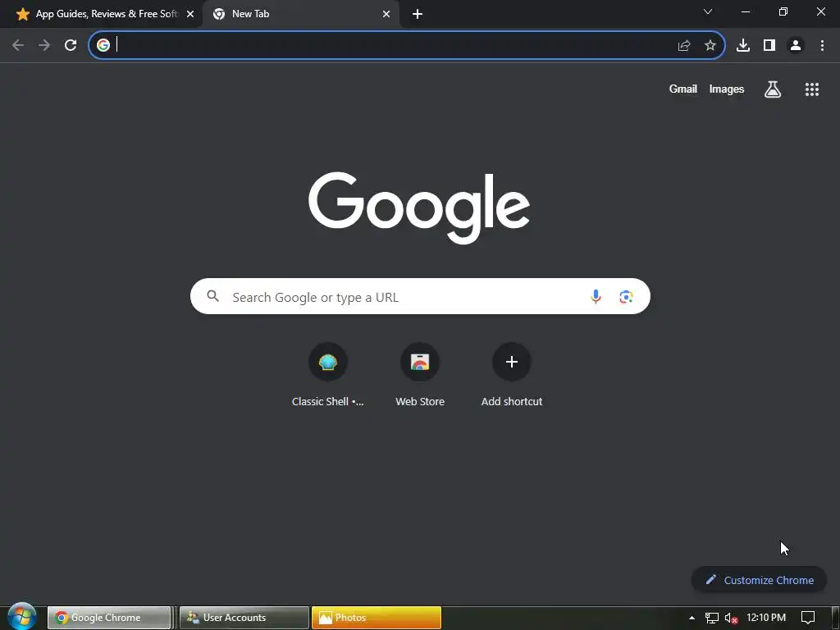Image resolution: width=840 pixels, height=630 pixels.
Task: Click Customize Chrome button
Action: 759,580
